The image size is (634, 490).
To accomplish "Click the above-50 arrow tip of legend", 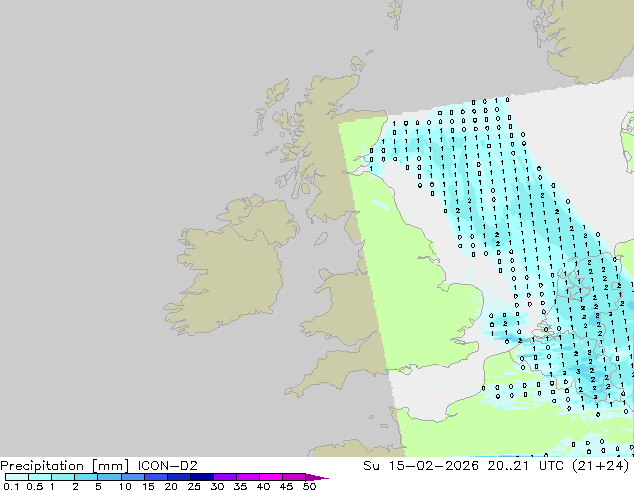I will [x=317, y=478].
